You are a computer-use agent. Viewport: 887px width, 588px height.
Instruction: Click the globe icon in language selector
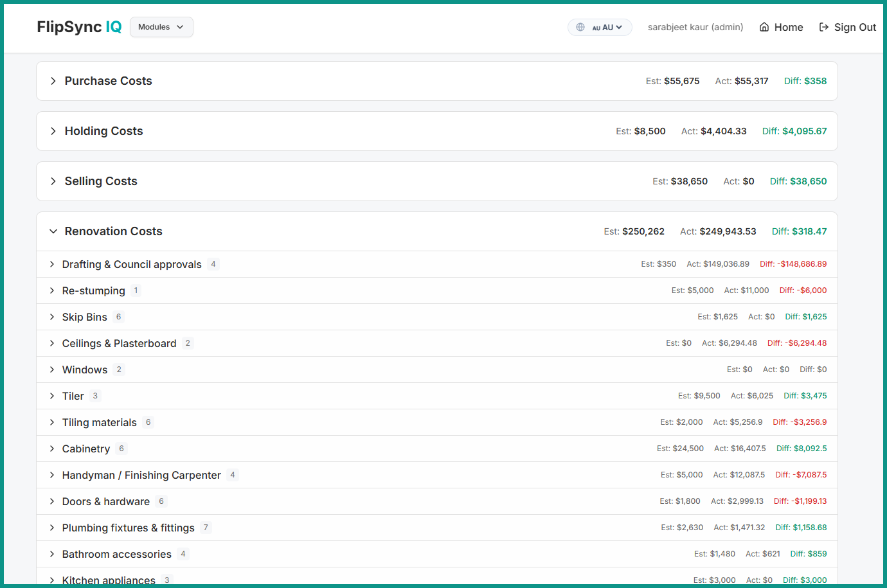[x=580, y=27]
